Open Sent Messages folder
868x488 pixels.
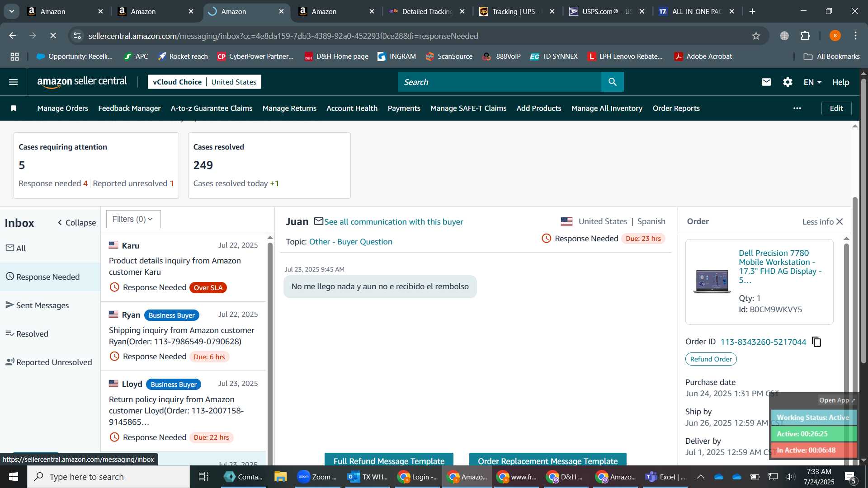click(x=50, y=305)
